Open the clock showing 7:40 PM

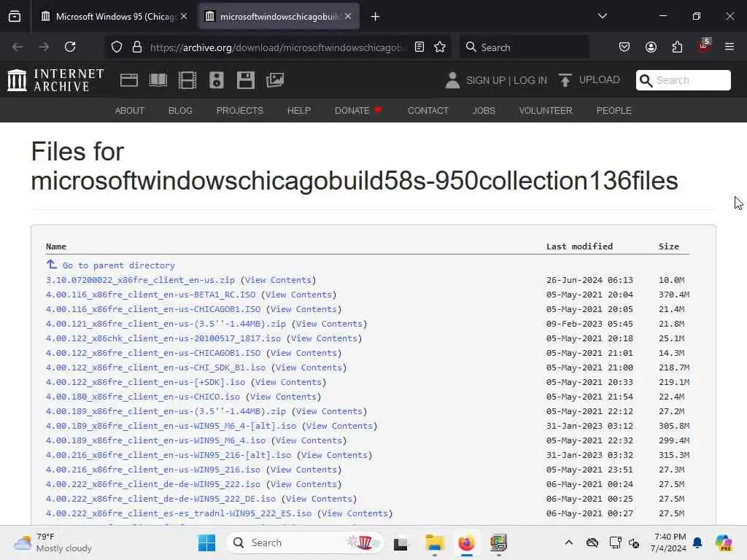[x=668, y=542]
